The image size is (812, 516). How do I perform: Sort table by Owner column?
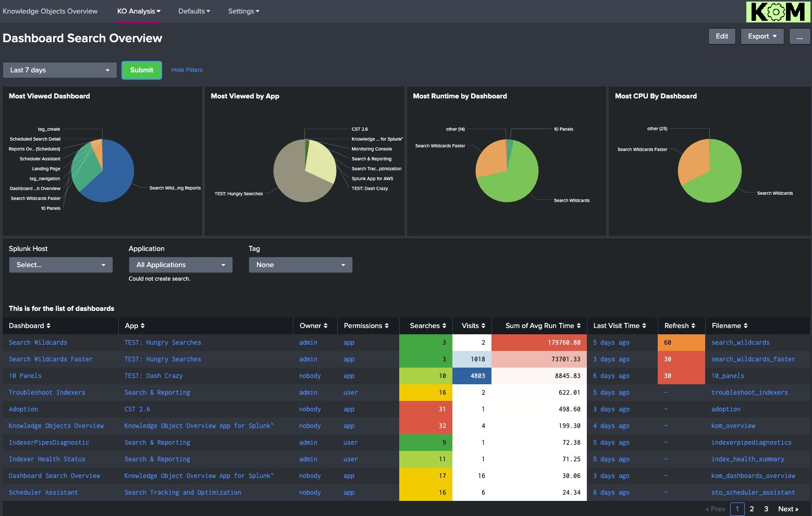point(314,325)
